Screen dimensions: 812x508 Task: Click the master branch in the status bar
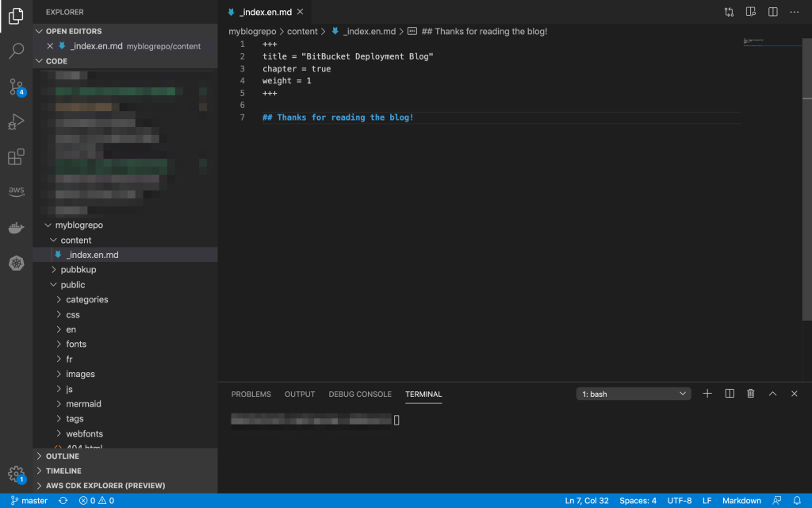28,500
